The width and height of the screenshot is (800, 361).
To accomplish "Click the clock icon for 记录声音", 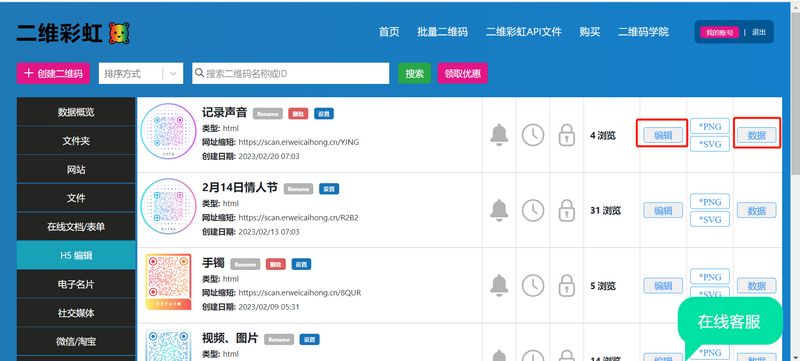I will [533, 135].
